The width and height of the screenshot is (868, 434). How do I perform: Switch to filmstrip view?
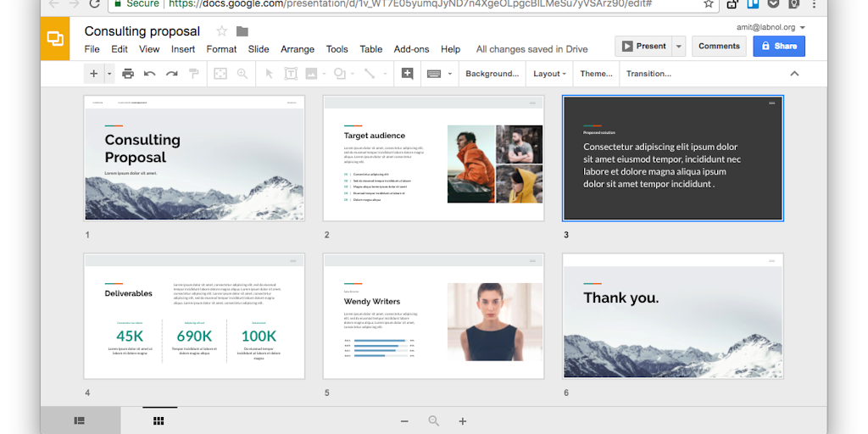pos(80,420)
